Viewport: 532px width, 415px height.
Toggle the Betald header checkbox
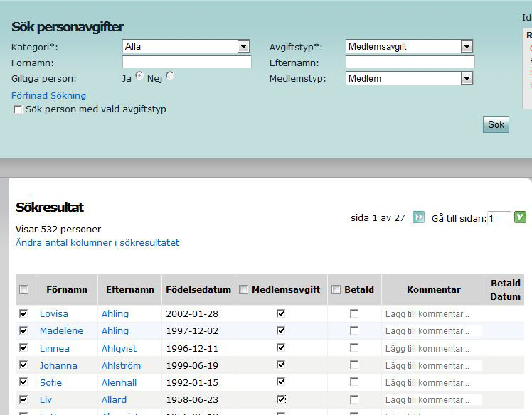click(x=336, y=289)
